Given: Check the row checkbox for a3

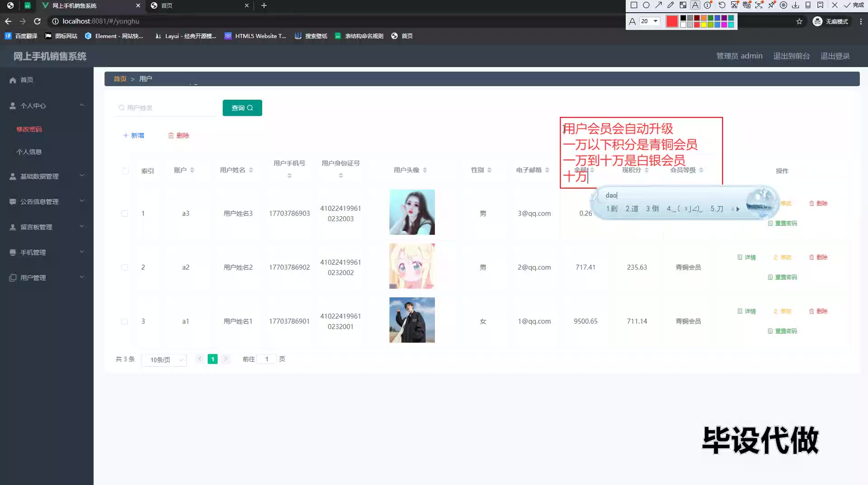Looking at the screenshot, I should click(124, 213).
